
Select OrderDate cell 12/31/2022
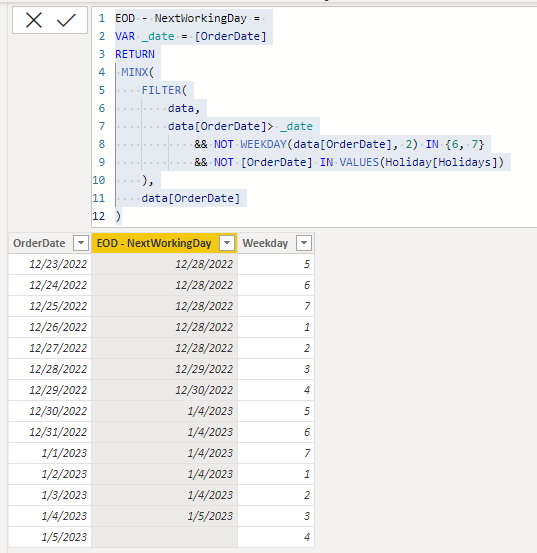(x=50, y=432)
